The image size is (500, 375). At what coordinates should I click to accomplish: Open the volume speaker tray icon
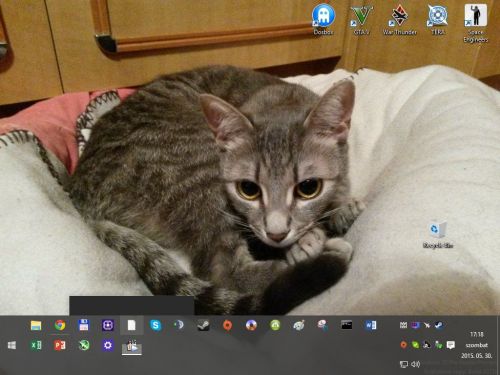click(x=415, y=364)
